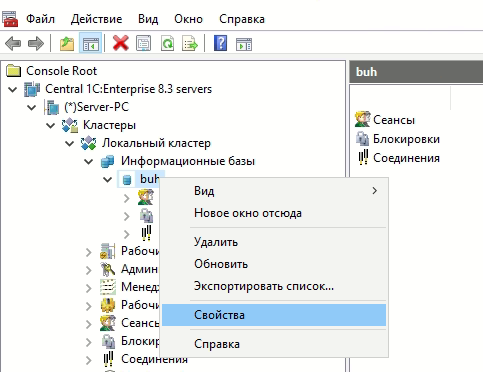Click the Локальный кластер node icon

(89, 143)
